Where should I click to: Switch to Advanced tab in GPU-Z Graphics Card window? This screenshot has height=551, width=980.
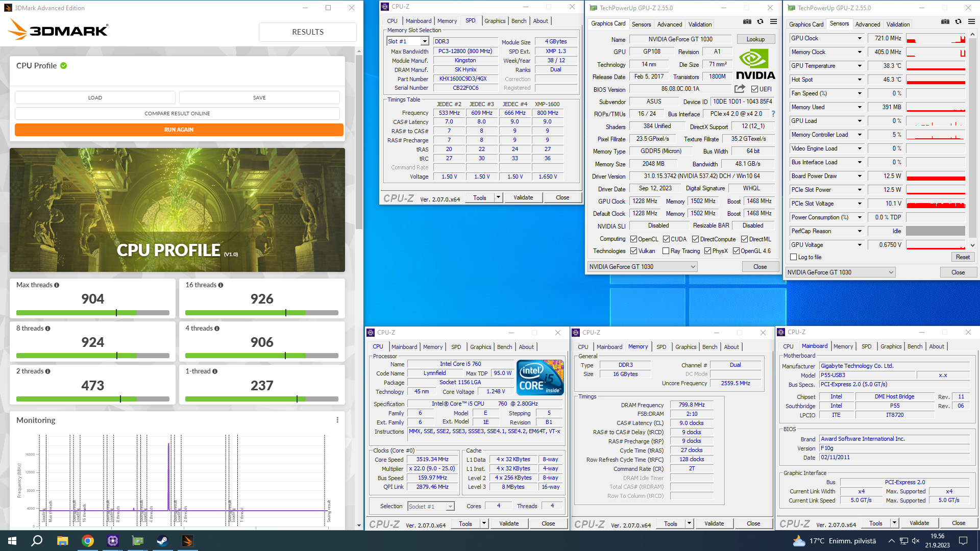[x=669, y=24]
